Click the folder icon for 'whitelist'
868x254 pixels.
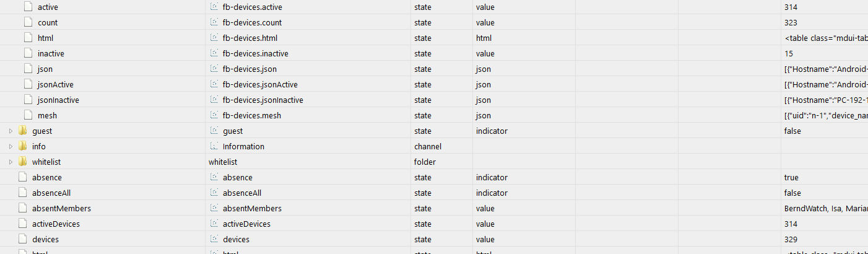(23, 162)
